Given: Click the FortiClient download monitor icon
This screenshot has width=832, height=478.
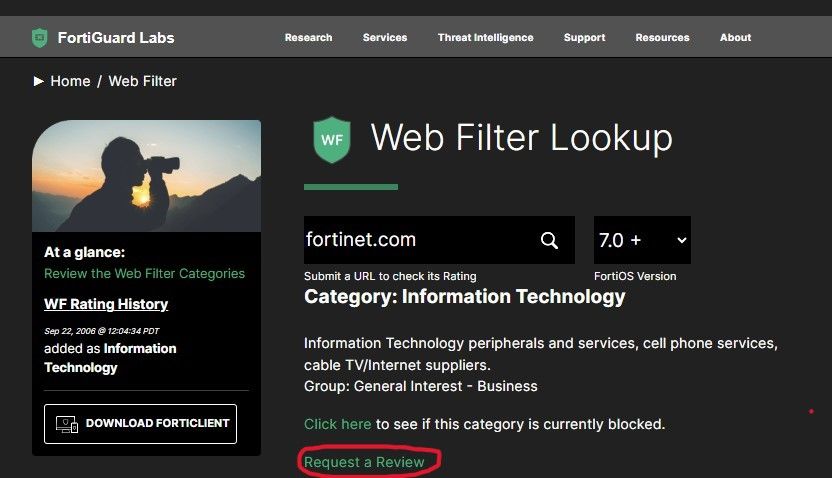Looking at the screenshot, I should point(67,423).
